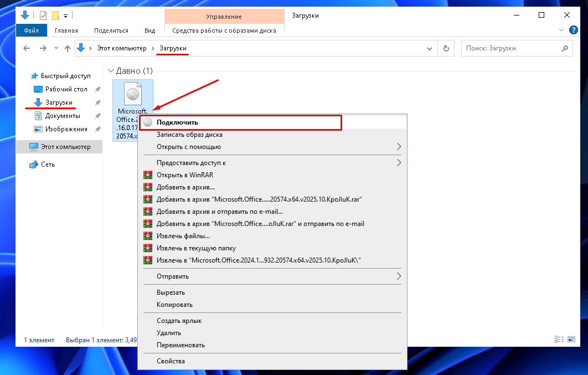Click the pin icon next to Документы
The width and height of the screenshot is (588, 375).
pos(98,116)
